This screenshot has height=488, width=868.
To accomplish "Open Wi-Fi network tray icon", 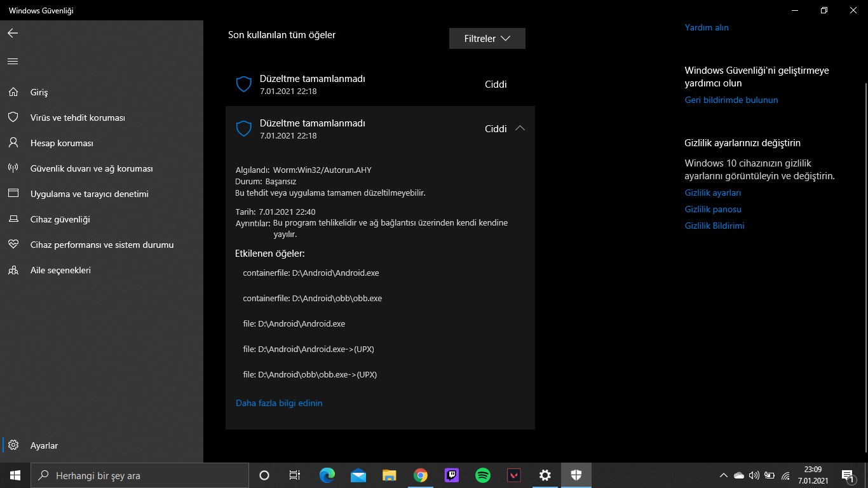I will 785,475.
